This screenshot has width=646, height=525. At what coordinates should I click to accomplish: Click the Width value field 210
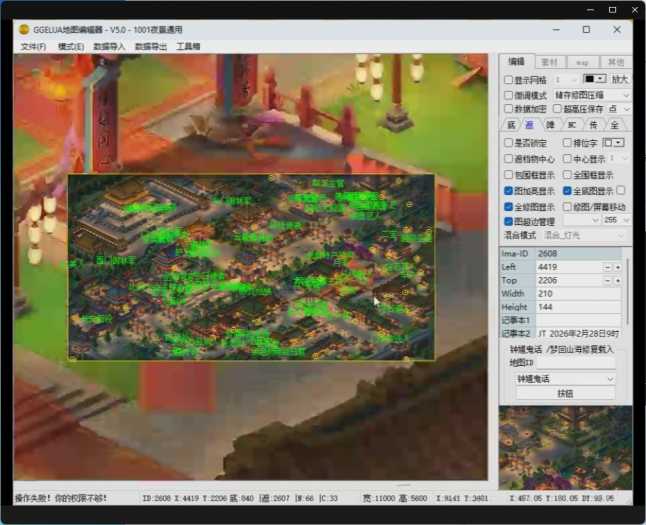(x=578, y=293)
